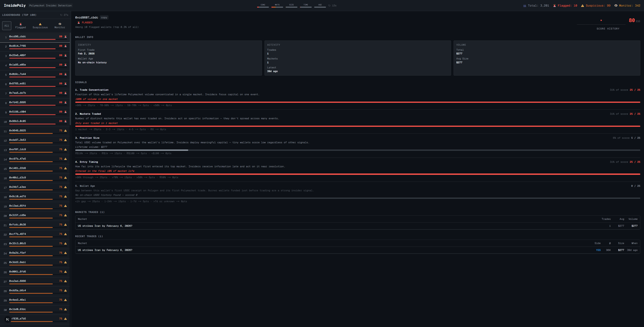Click the CONC signal indicator in the header

coord(263,6)
